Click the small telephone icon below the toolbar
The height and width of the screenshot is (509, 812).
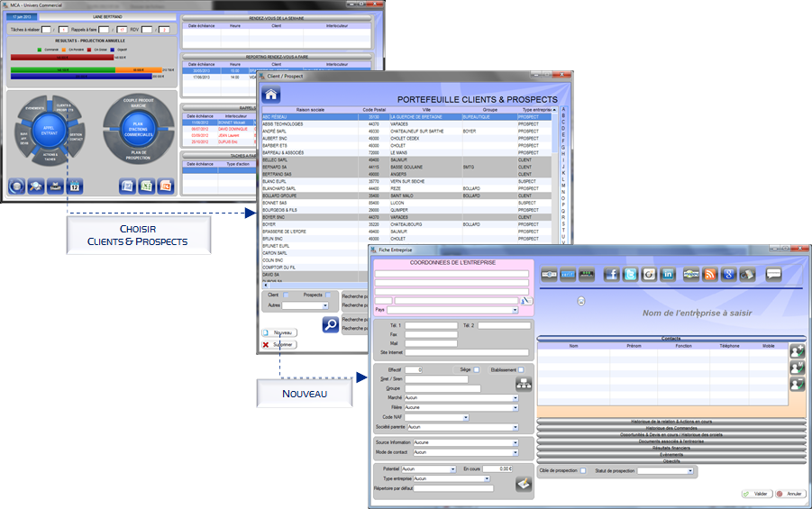point(581,301)
